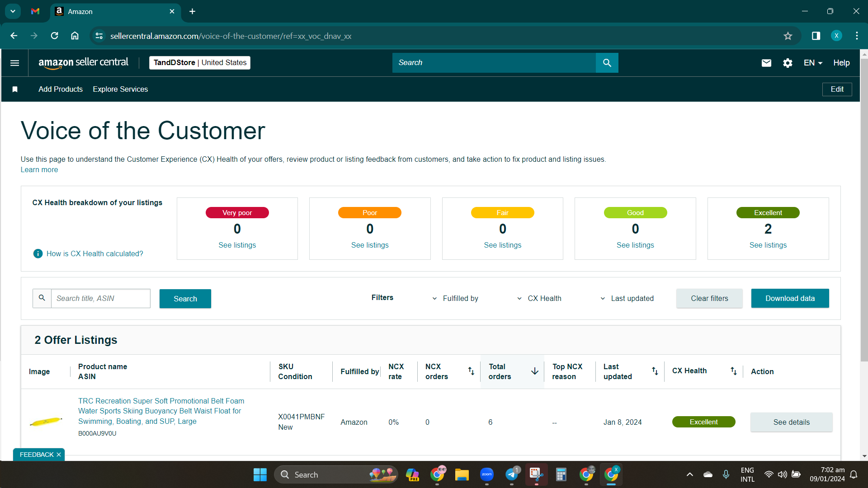Screen dimensions: 868x488
Task: Select the TandDStore United States account
Action: click(x=200, y=63)
